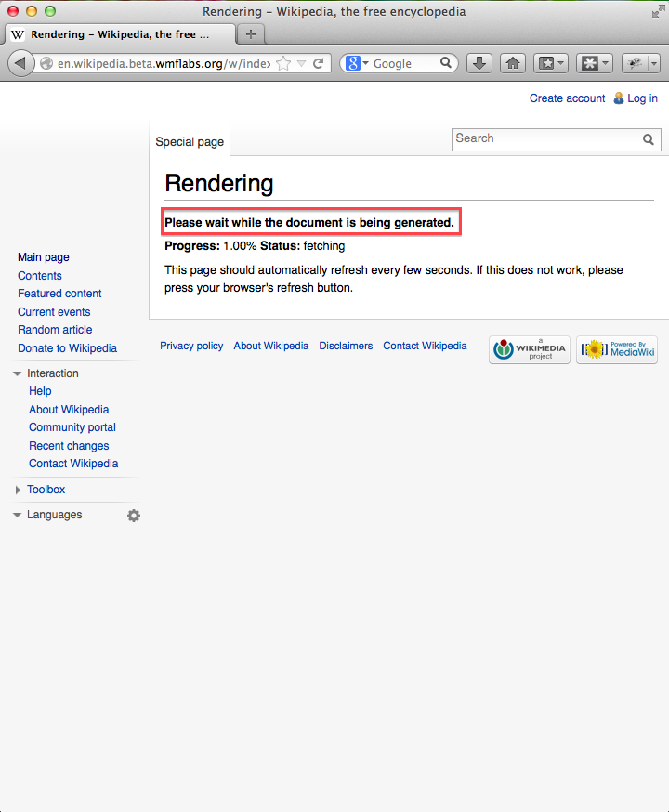Open Donate to Wikipedia link

67,348
